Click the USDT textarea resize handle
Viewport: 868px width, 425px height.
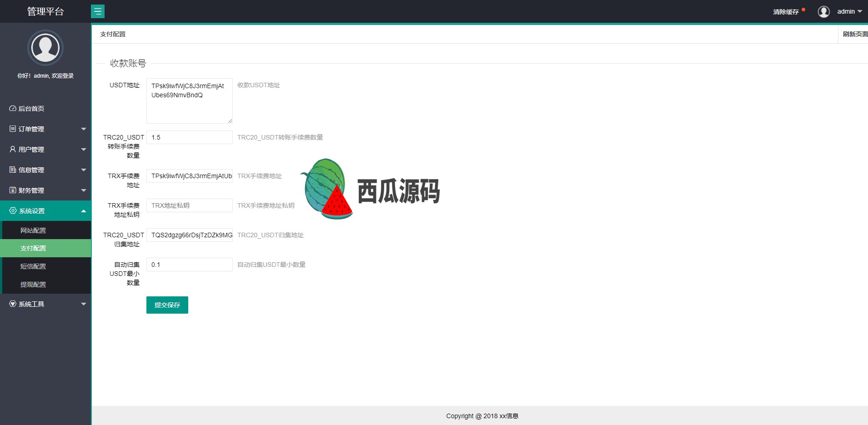pos(230,121)
